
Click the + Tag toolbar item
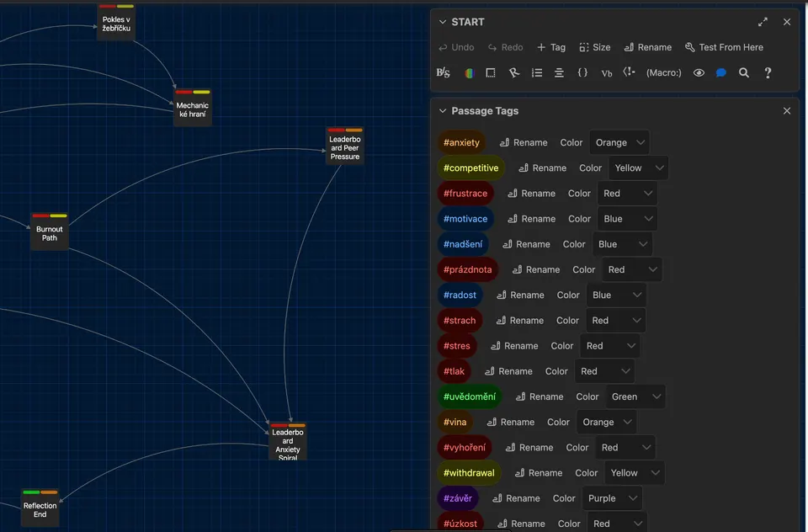coord(550,47)
